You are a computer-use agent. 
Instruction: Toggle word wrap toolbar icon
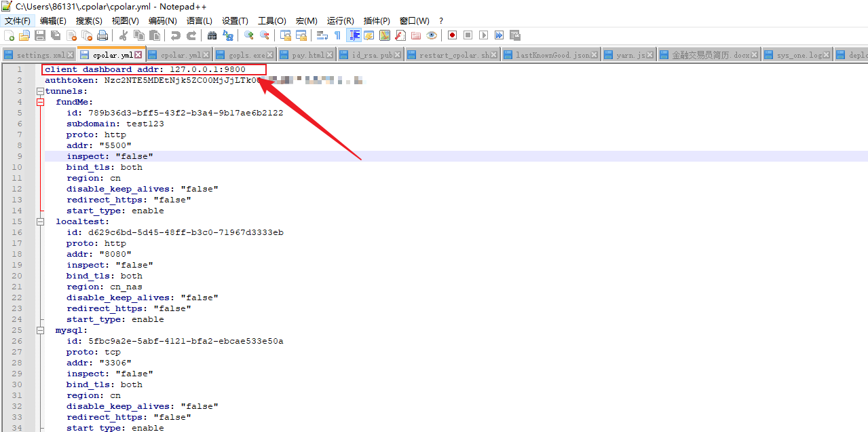pos(322,35)
